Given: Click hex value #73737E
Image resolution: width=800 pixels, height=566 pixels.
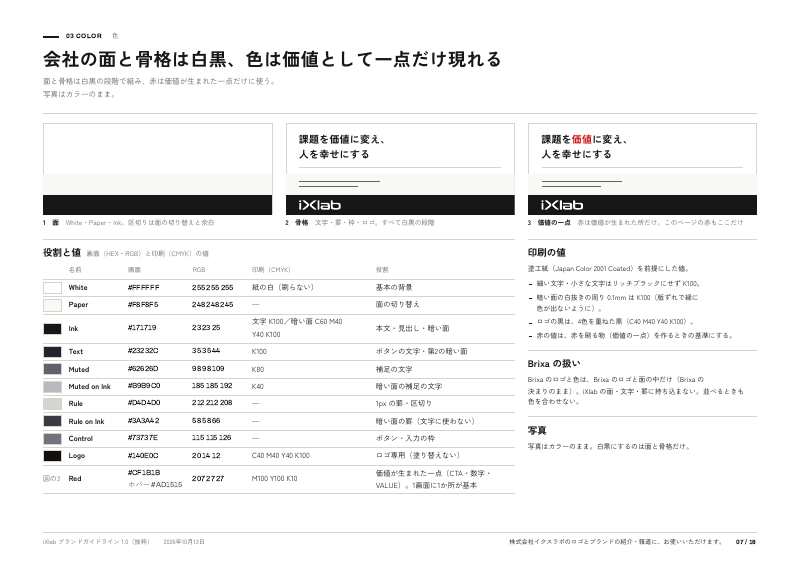Looking at the screenshot, I should click(143, 438).
